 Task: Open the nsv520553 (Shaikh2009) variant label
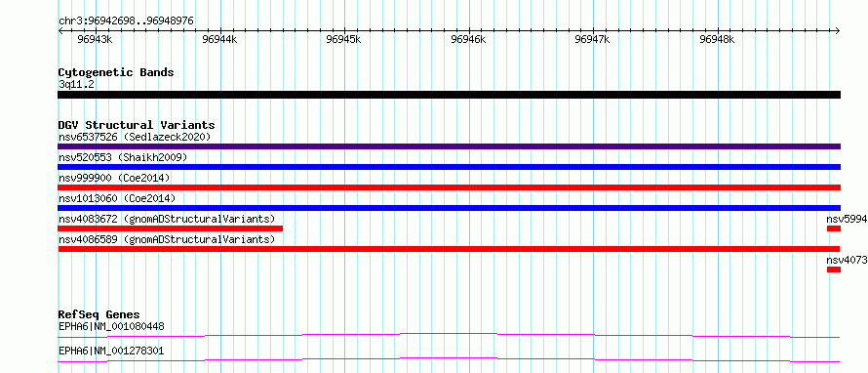123,157
